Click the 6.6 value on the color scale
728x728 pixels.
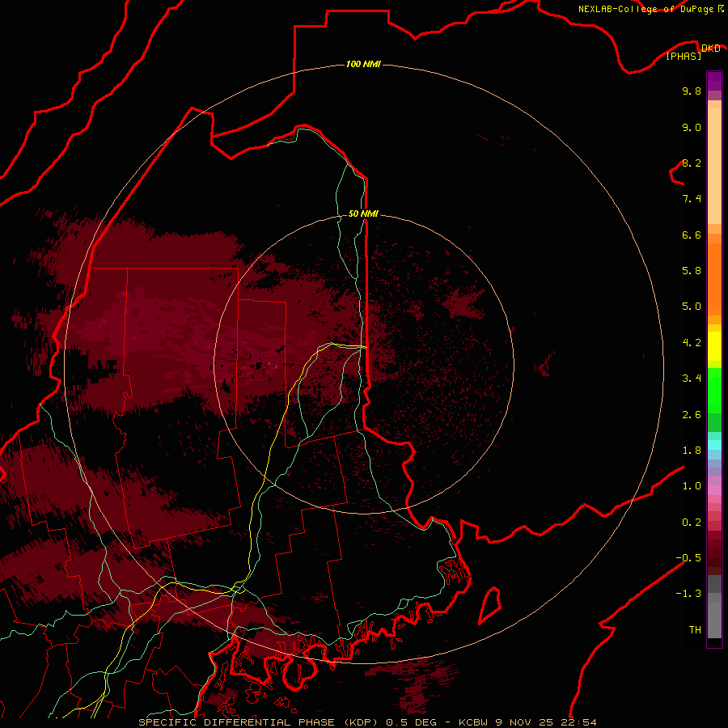[692, 235]
